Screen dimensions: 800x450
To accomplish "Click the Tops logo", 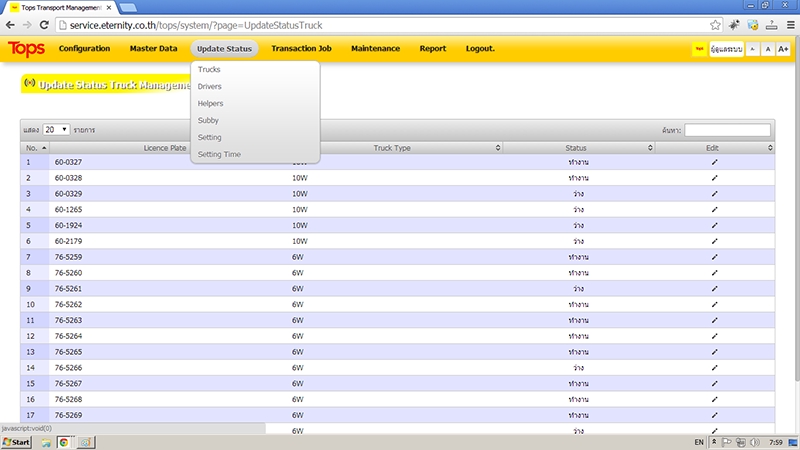I will click(x=26, y=49).
